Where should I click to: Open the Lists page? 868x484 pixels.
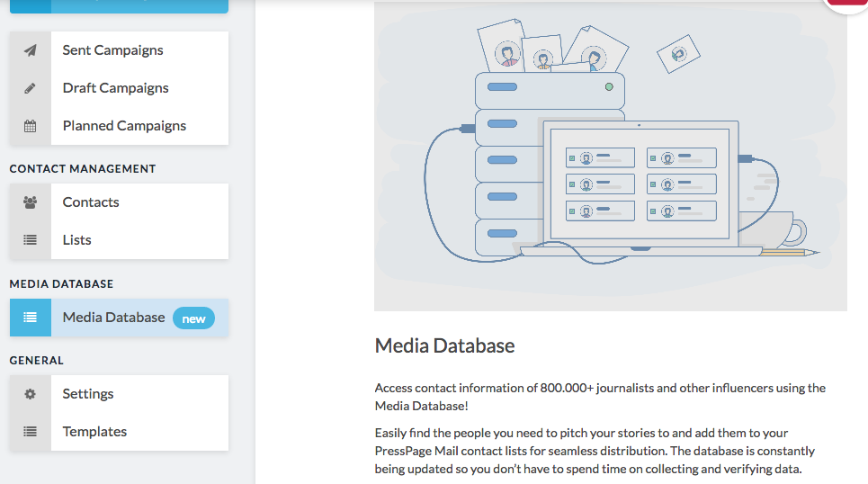(x=77, y=240)
